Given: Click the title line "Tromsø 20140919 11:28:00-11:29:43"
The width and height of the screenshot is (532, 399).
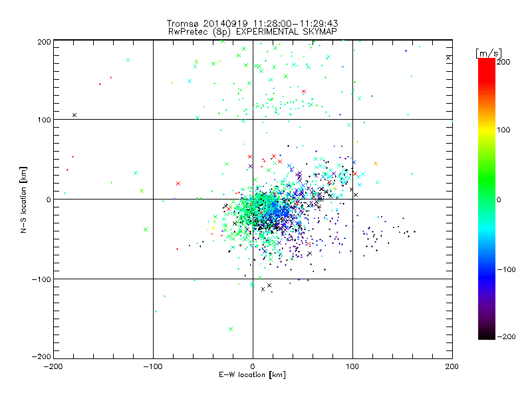Looking at the screenshot, I should click(x=252, y=23).
